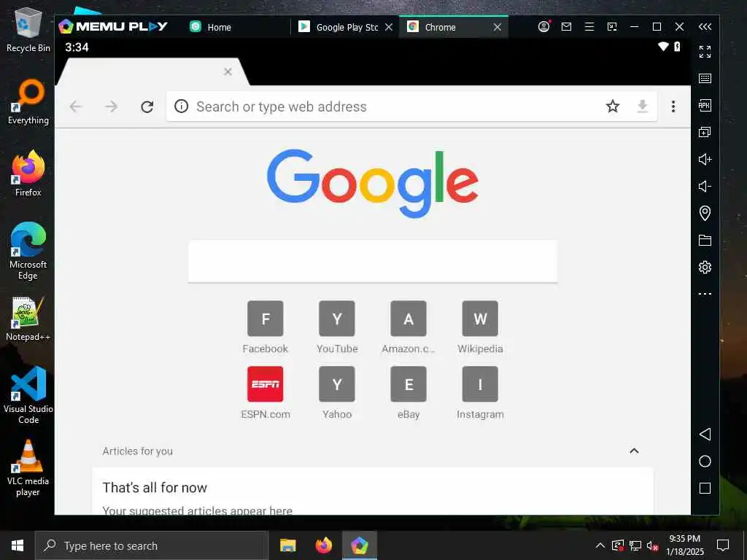The image size is (747, 560).
Task: Reload the page in Chrome
Action: point(147,106)
